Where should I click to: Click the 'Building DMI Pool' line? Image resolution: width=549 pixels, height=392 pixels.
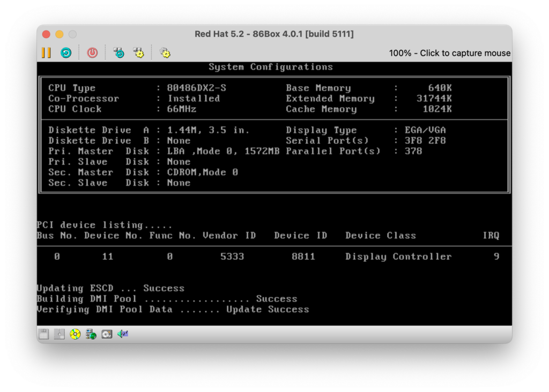coord(167,299)
